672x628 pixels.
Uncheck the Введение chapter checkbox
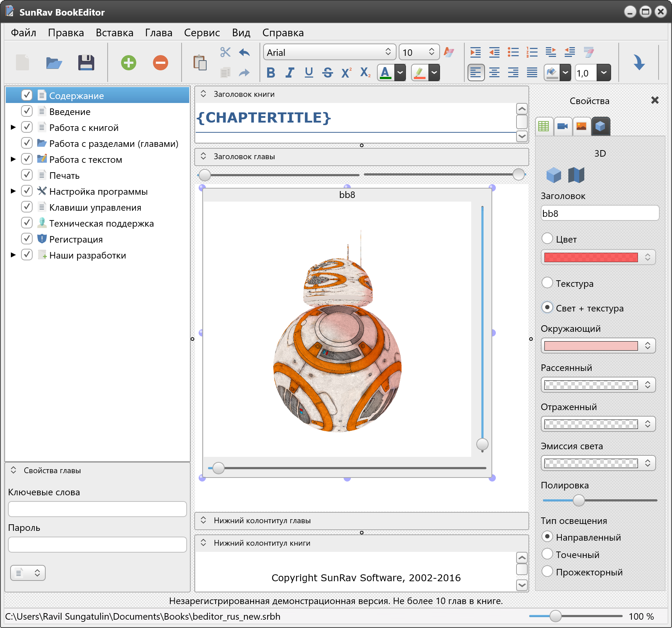27,111
